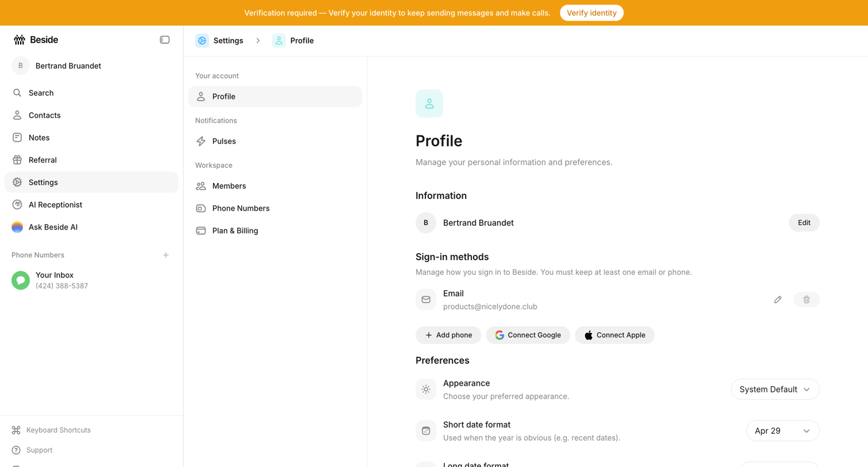Open Ask Beside AI
The image size is (868, 467).
pyautogui.click(x=91, y=227)
